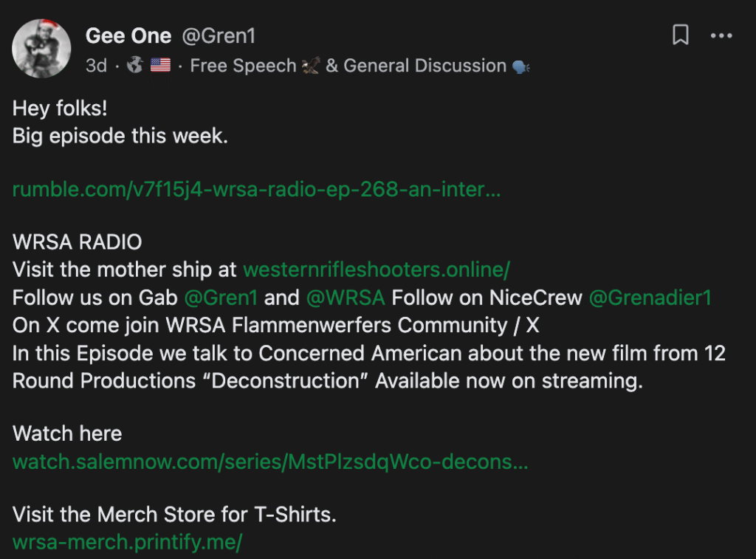Open the post via the 3d timestamp

click(97, 66)
